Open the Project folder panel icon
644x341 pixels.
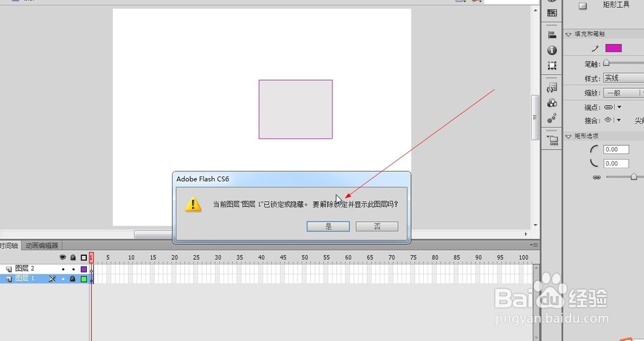(x=553, y=140)
